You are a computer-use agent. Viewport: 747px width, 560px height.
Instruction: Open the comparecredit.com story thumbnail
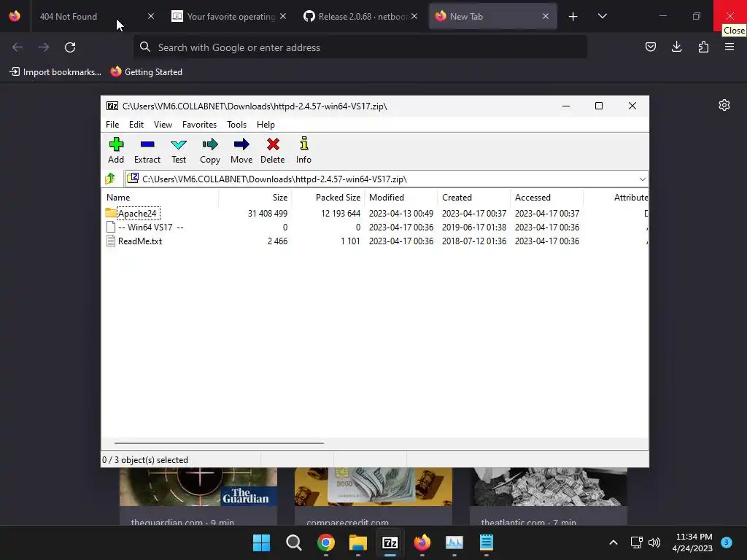373,486
